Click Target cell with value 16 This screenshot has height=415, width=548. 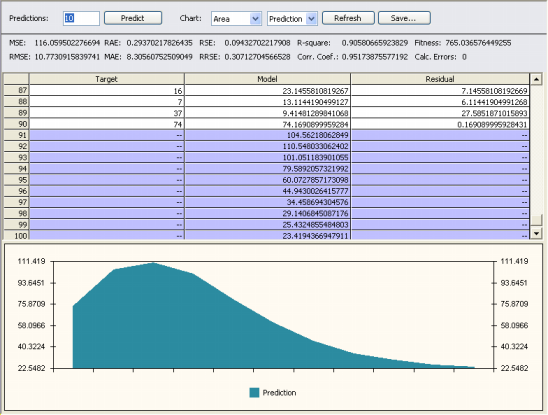[107, 91]
